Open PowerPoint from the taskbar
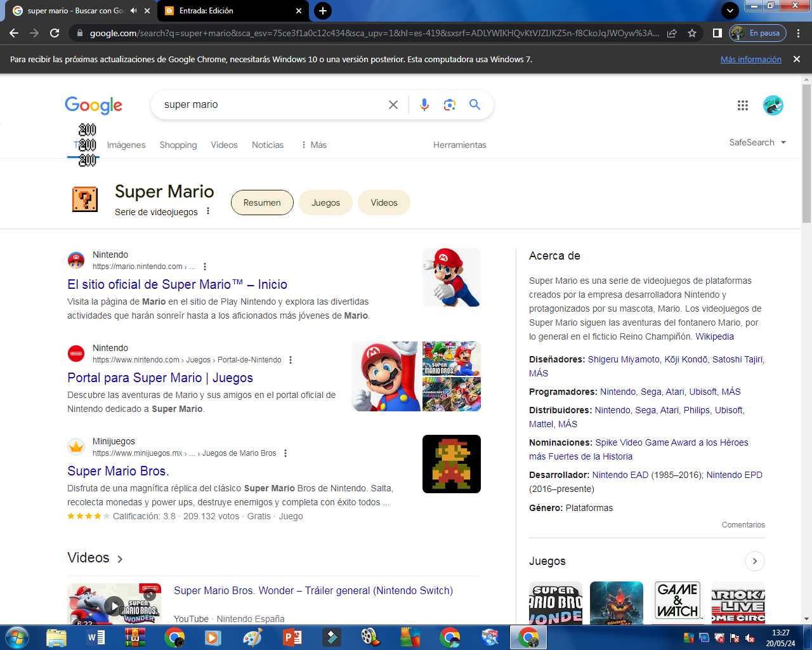Viewport: 812px width, 650px height. click(292, 637)
